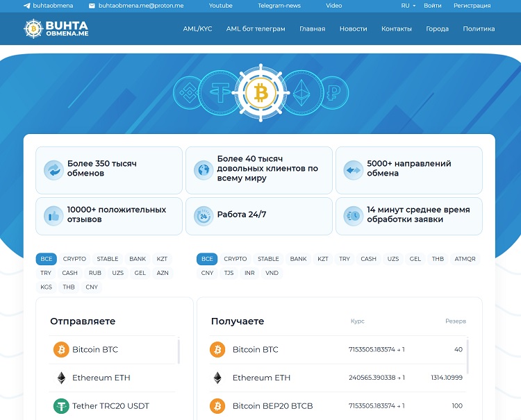Screen dimensions: 521x420
Task: Open the Youtube link in top bar
Action: click(220, 6)
